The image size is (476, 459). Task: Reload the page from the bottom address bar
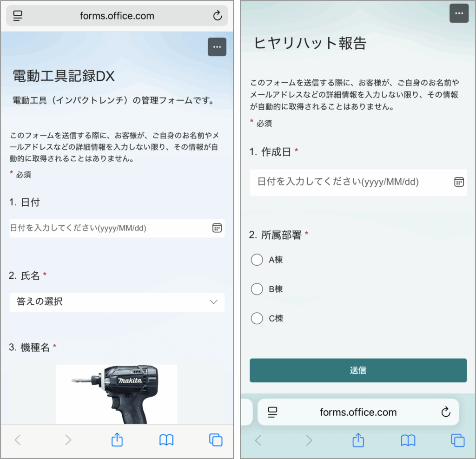445,412
